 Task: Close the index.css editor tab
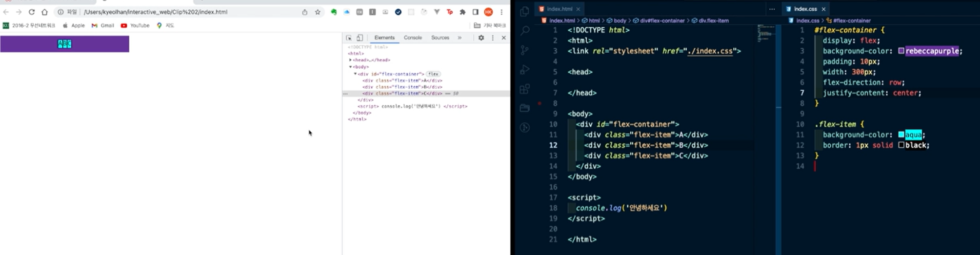click(823, 9)
